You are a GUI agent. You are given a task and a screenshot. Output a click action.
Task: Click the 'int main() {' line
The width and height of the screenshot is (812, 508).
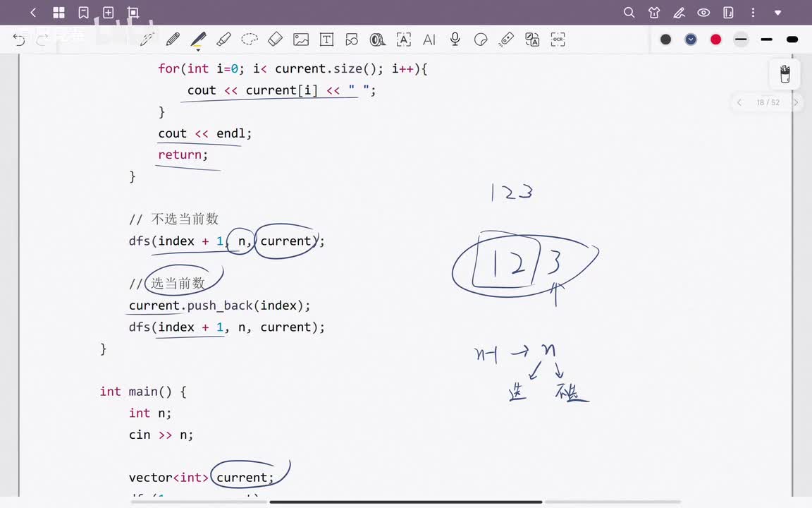point(144,392)
